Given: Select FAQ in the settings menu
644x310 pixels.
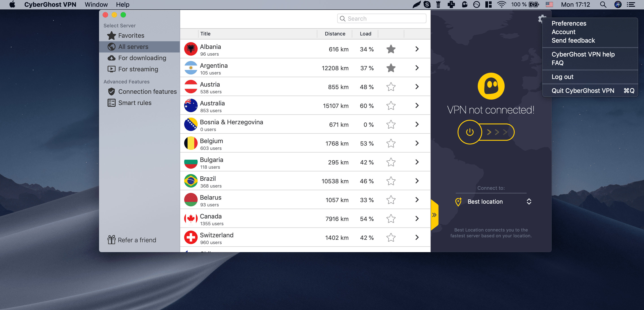Looking at the screenshot, I should 557,63.
